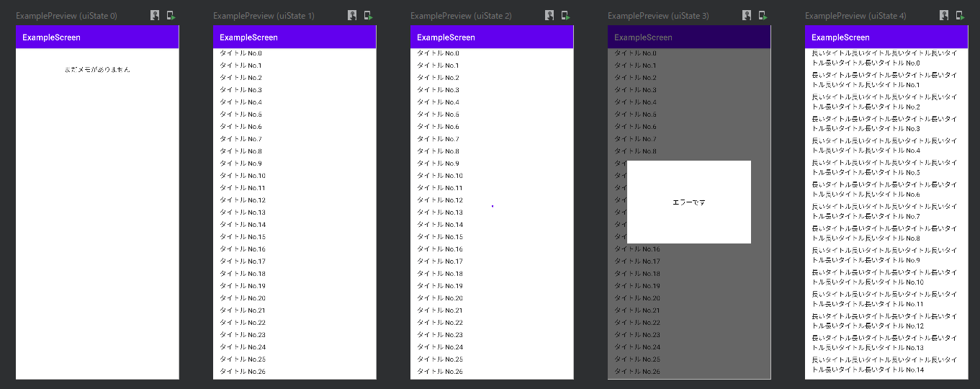Click the long title row ending No.12
The width and height of the screenshot is (980, 389).
[x=886, y=321]
